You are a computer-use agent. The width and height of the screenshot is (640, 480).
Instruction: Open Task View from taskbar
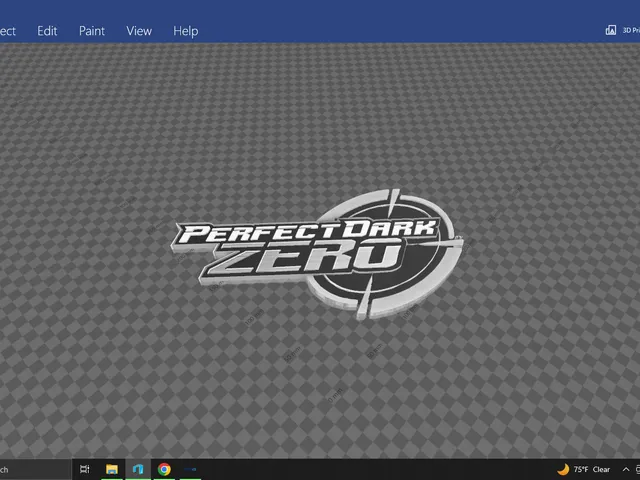85,469
